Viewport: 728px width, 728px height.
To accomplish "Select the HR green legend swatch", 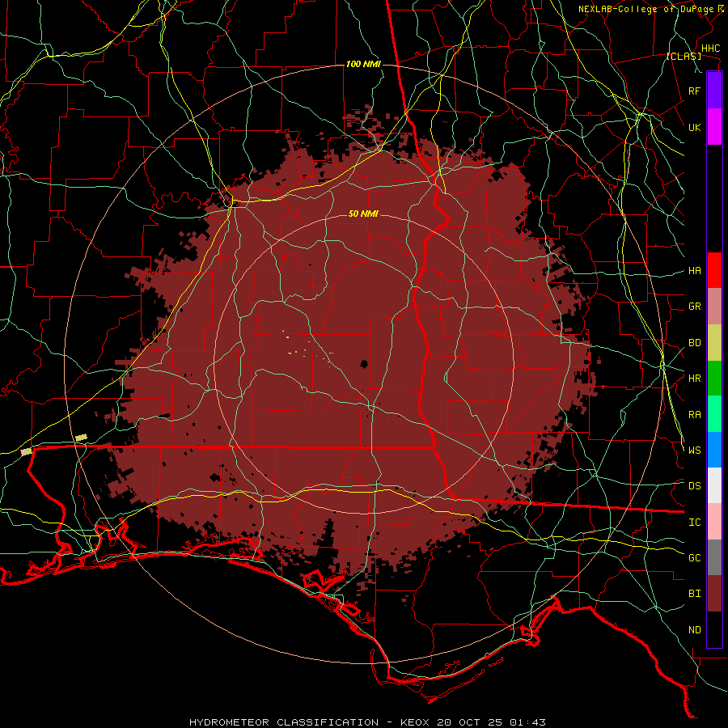I will point(714,379).
